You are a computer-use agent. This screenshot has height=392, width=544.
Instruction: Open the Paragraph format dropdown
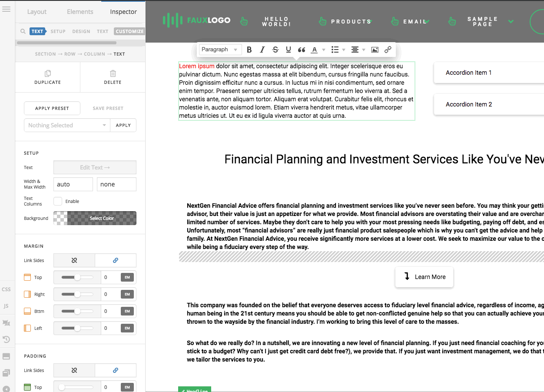click(220, 50)
